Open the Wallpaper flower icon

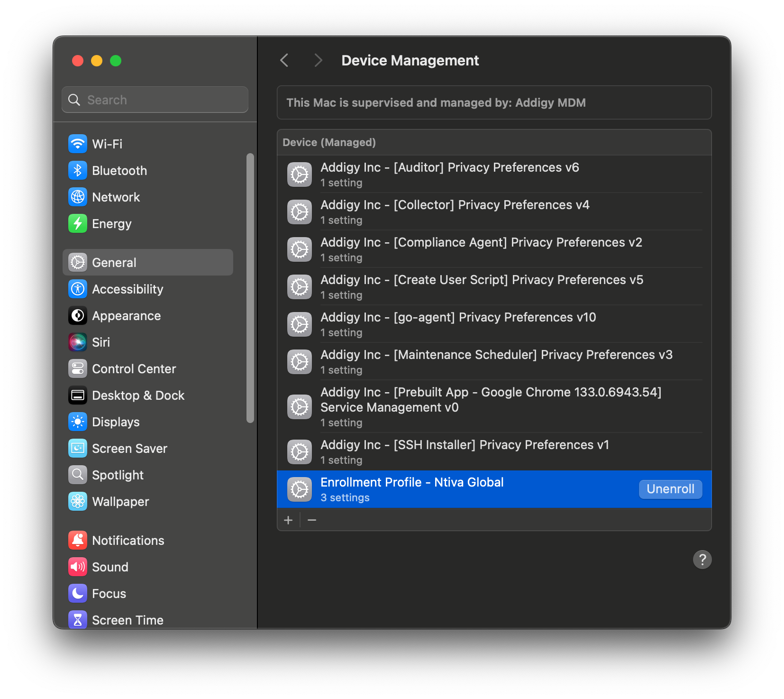pyautogui.click(x=78, y=501)
